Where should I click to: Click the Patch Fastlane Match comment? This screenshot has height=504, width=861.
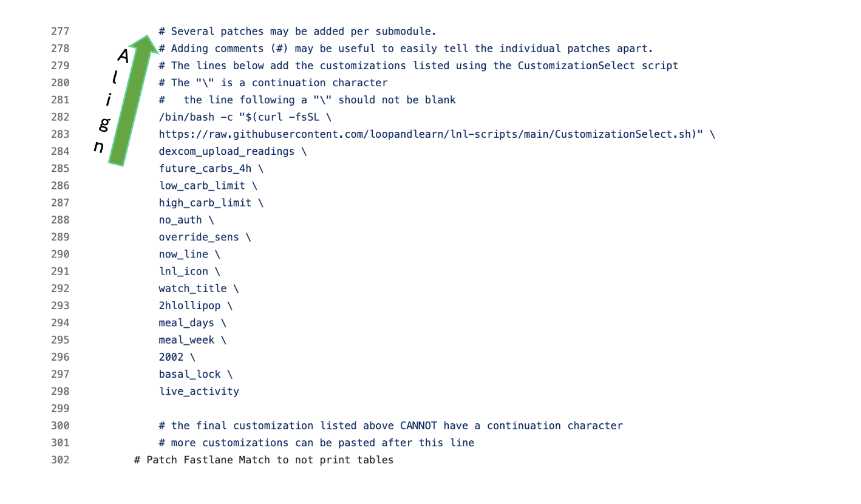tap(264, 460)
